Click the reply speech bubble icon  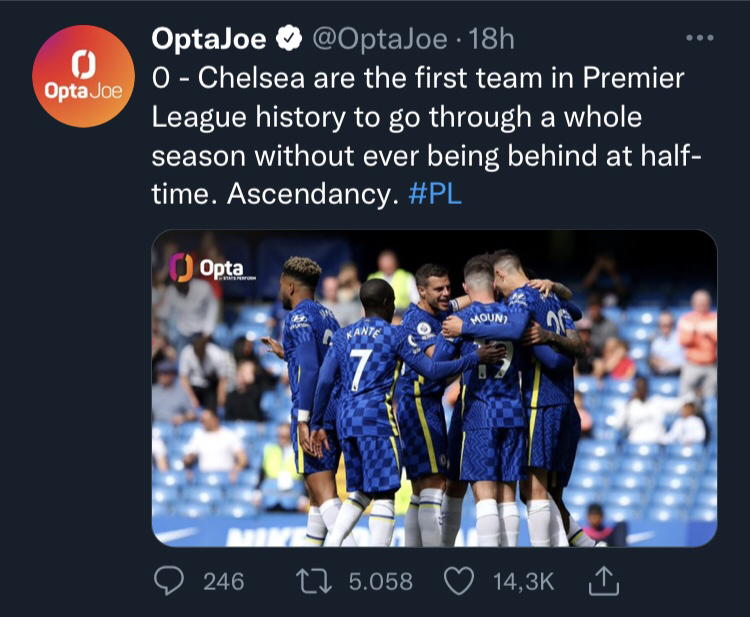pyautogui.click(x=168, y=581)
